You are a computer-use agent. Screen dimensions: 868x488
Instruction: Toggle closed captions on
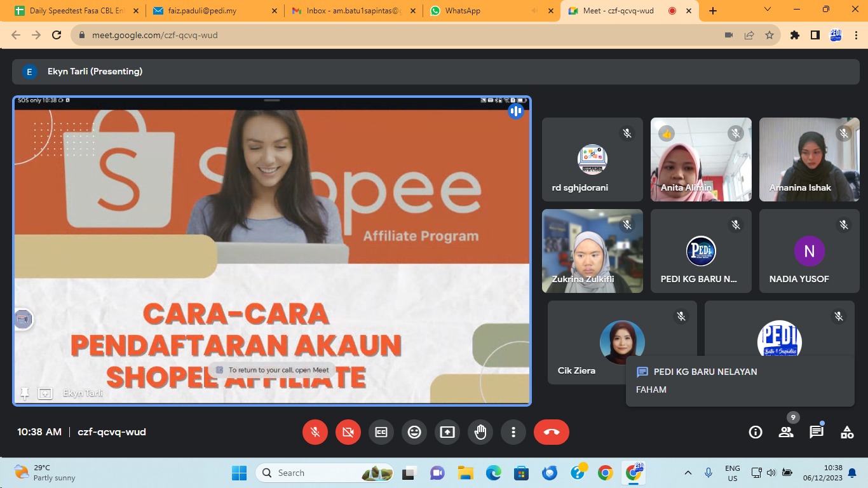coord(381,432)
